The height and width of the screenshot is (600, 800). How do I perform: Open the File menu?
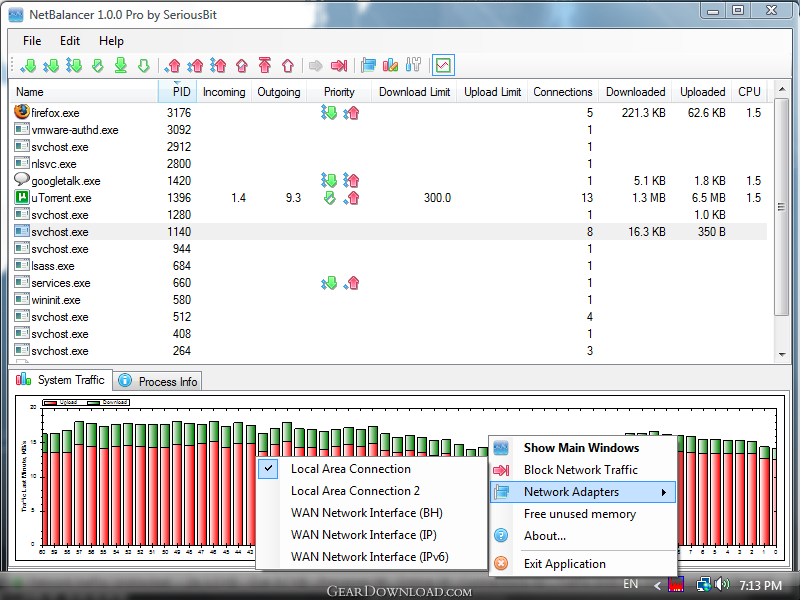point(32,41)
